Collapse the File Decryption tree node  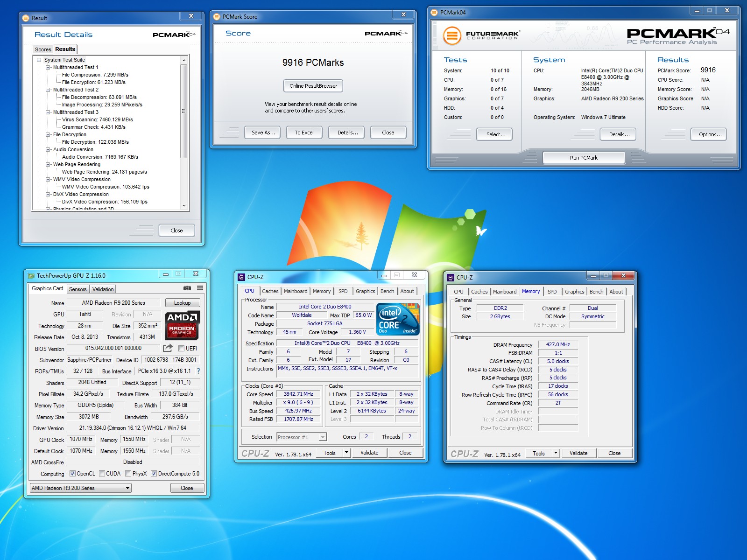[x=48, y=135]
